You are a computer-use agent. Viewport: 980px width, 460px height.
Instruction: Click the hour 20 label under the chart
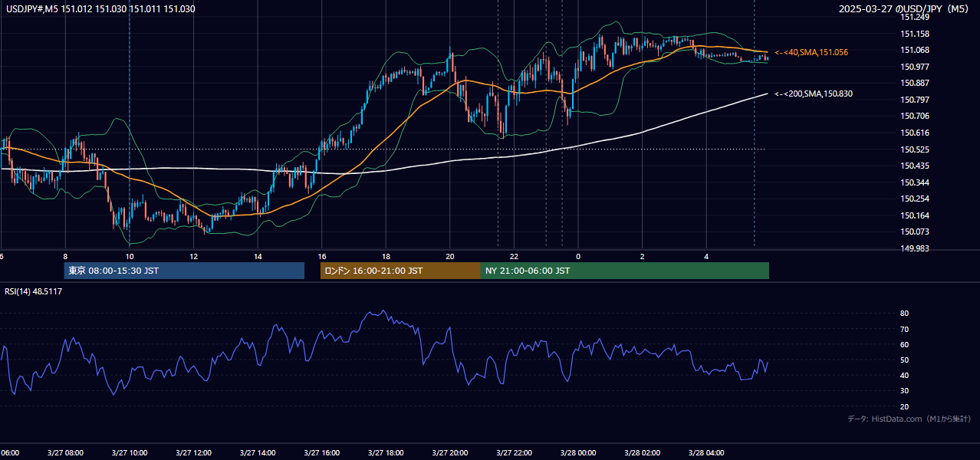pyautogui.click(x=450, y=257)
